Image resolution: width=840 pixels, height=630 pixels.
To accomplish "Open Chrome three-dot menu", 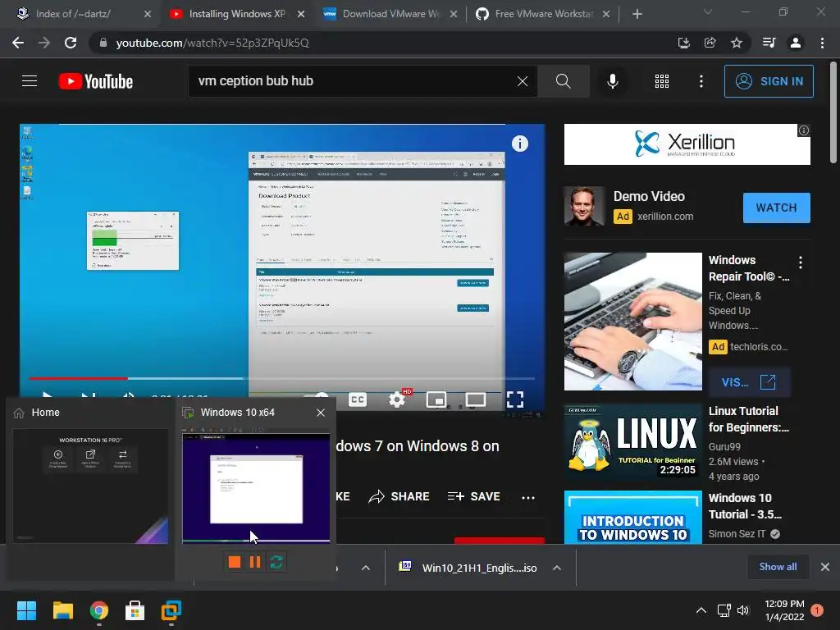I will [x=822, y=43].
